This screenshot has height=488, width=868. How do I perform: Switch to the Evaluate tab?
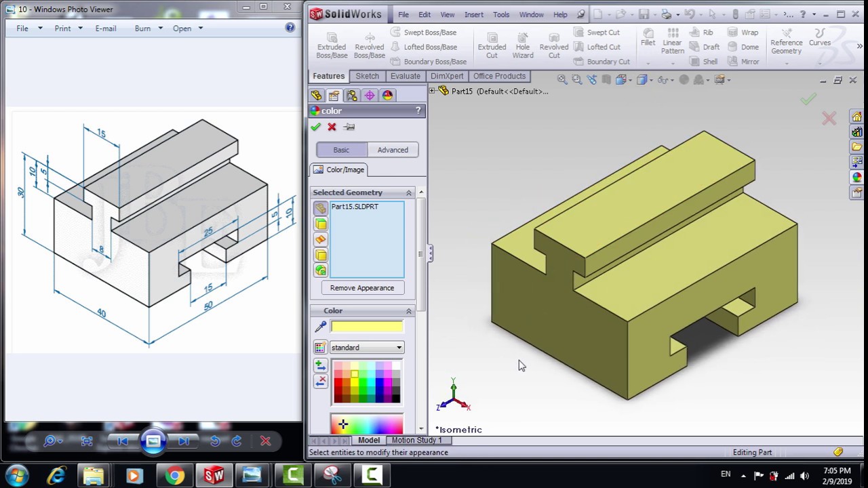tap(405, 76)
